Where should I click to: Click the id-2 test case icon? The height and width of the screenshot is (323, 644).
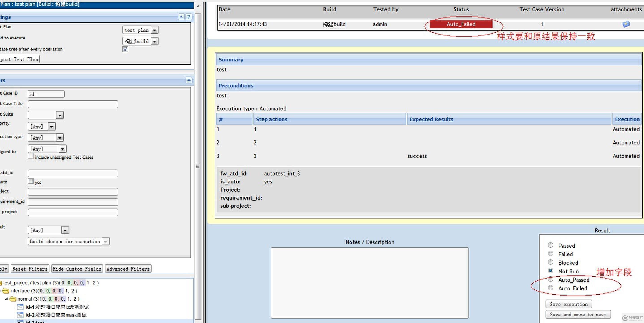point(20,315)
